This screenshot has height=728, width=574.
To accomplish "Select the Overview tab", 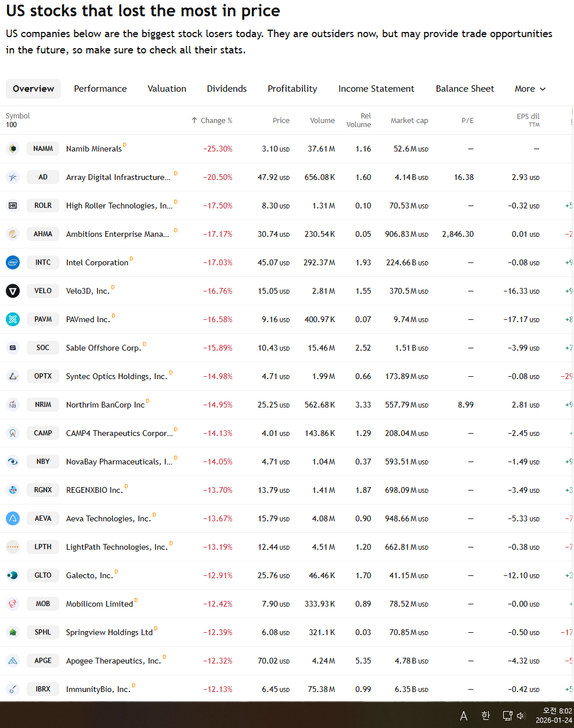I will (34, 89).
